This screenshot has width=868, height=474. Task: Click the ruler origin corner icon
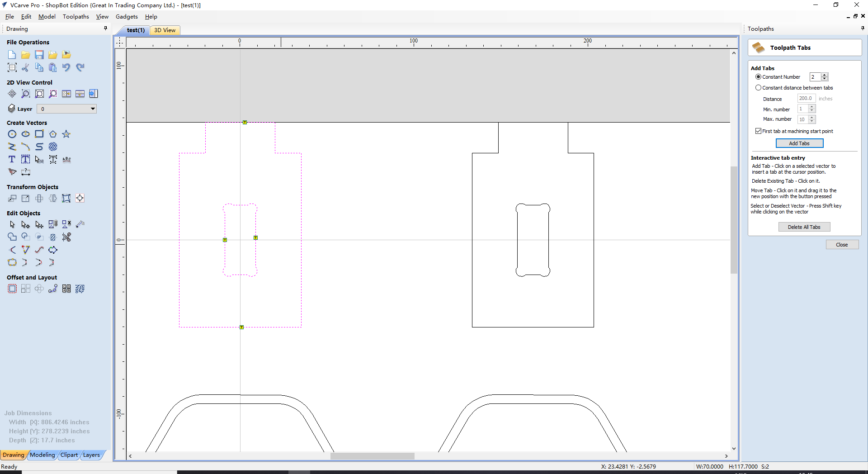(x=120, y=43)
